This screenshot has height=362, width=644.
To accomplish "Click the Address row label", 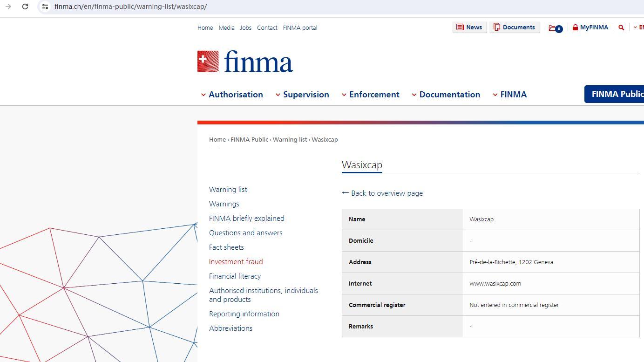I will click(x=360, y=262).
